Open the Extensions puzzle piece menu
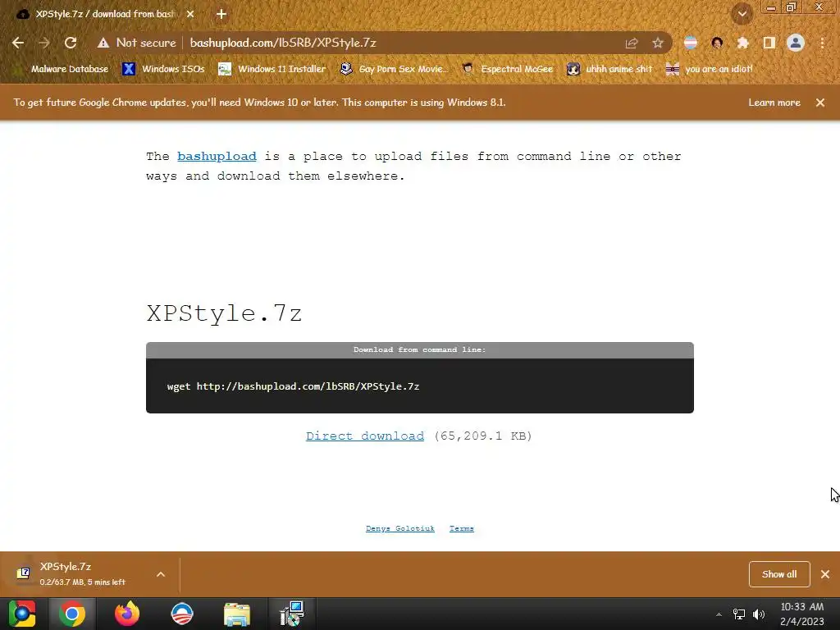Image resolution: width=840 pixels, height=630 pixels. (x=743, y=43)
